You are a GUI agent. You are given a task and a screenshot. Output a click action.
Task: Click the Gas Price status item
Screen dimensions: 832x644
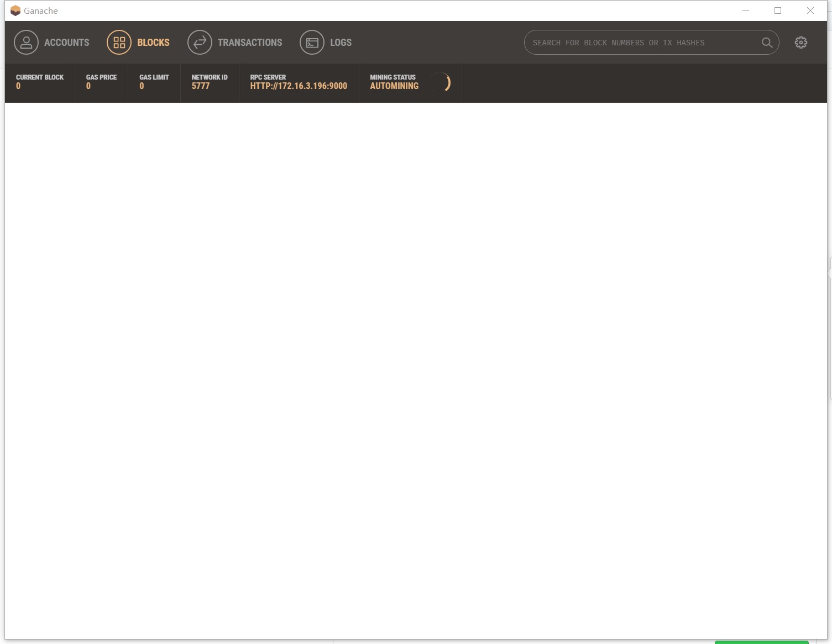point(101,82)
